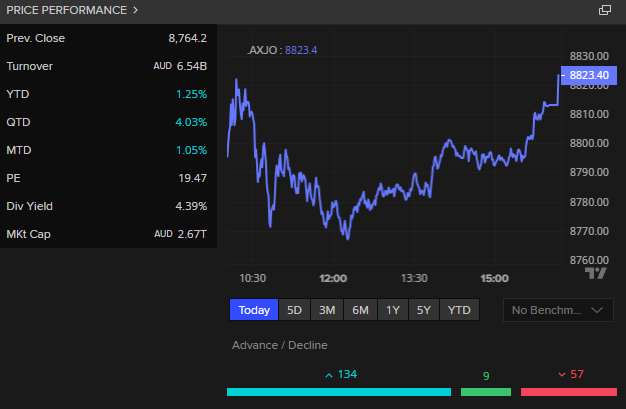Open the No Benchmark dropdown
This screenshot has width=626, height=409.
[x=558, y=310]
